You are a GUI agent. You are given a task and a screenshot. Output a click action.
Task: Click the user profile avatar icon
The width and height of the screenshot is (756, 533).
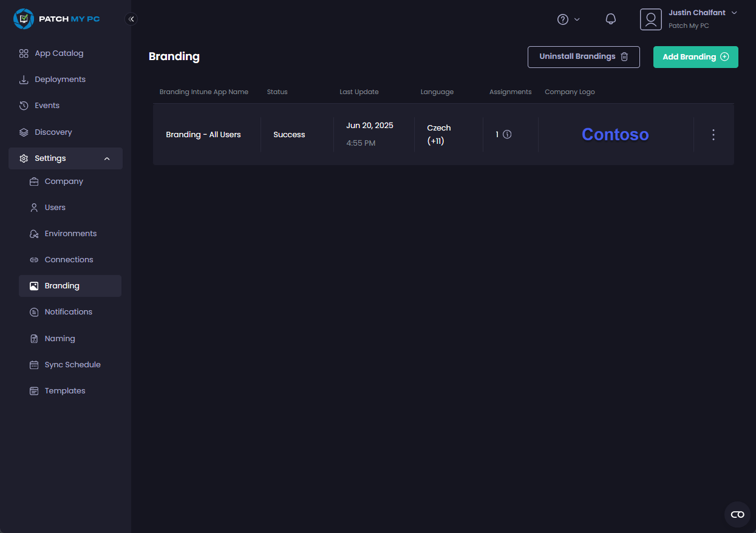click(x=650, y=19)
